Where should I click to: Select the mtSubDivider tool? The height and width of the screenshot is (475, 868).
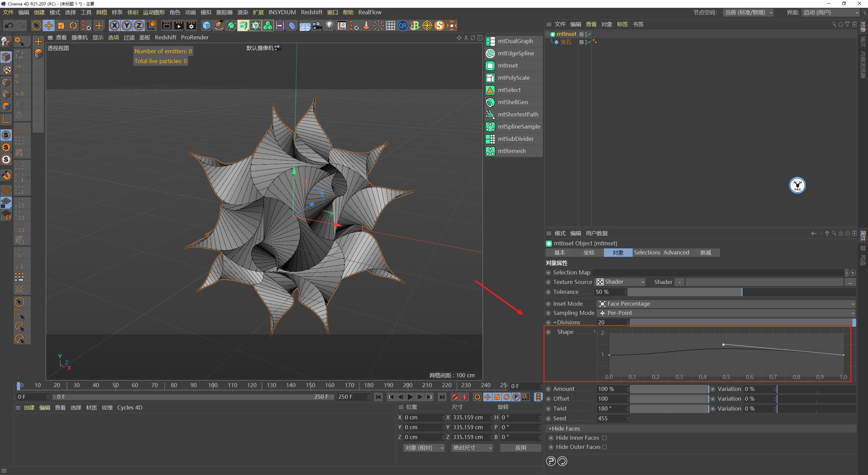[x=515, y=139]
